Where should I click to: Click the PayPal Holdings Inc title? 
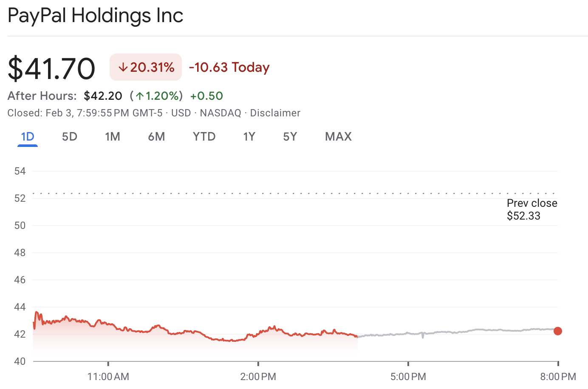96,16
